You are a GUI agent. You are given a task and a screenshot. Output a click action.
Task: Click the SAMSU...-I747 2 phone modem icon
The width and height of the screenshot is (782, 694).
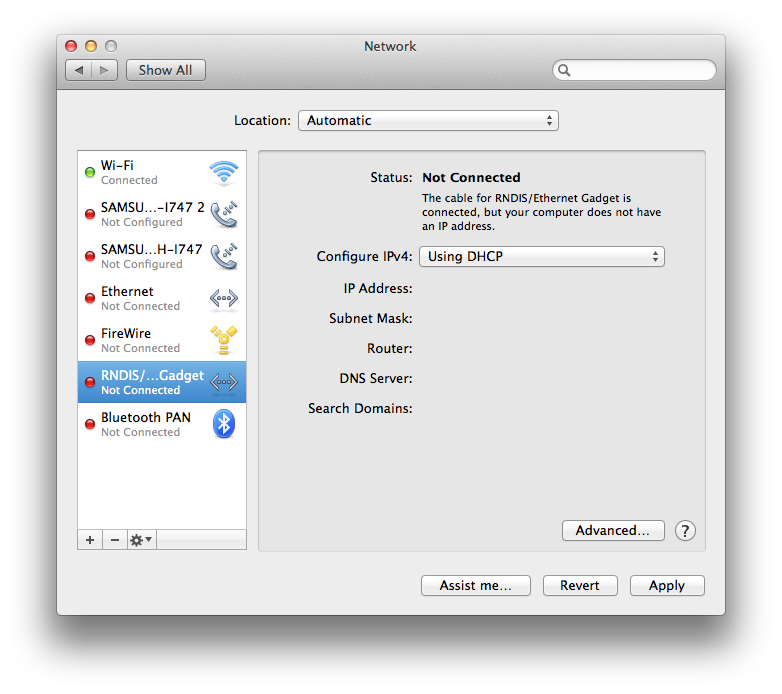click(x=224, y=214)
